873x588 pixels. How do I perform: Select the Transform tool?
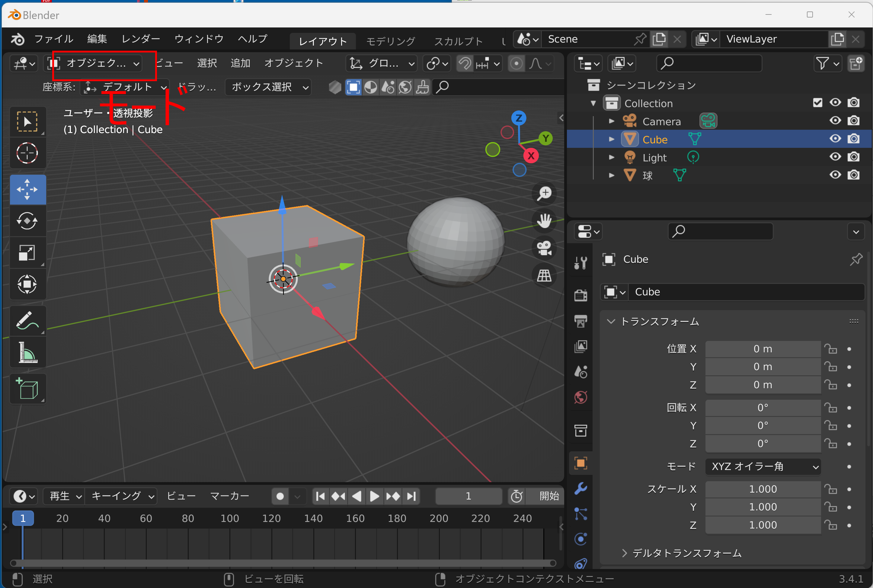point(27,284)
